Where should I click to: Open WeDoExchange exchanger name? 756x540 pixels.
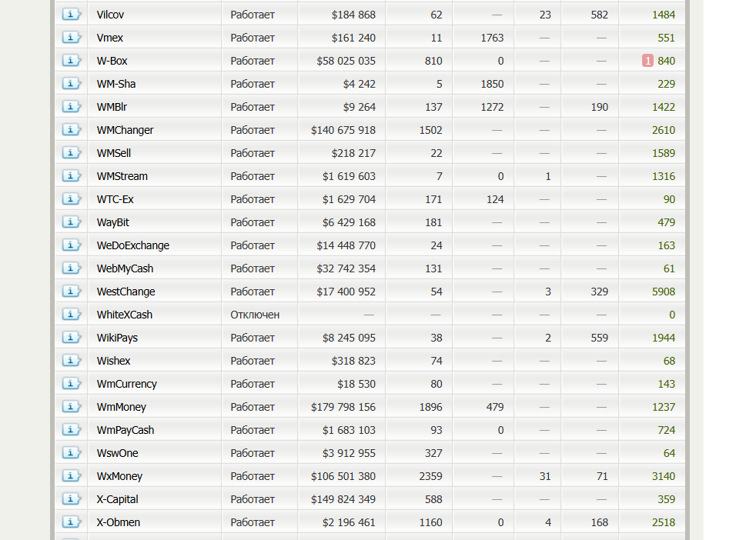coord(133,245)
